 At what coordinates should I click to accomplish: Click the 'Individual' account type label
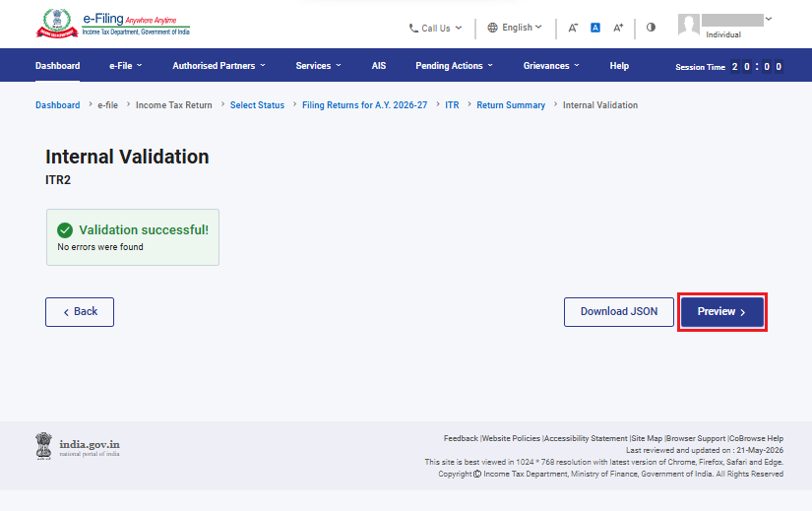723,34
